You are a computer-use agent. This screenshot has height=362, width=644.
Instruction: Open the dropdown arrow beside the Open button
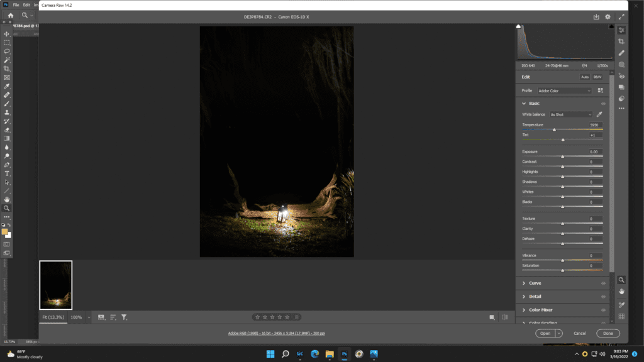(558, 333)
